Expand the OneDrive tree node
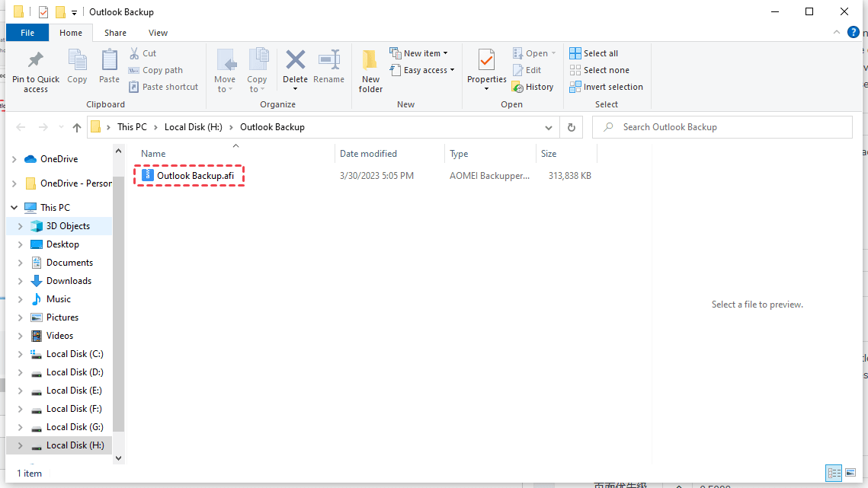 [14, 159]
